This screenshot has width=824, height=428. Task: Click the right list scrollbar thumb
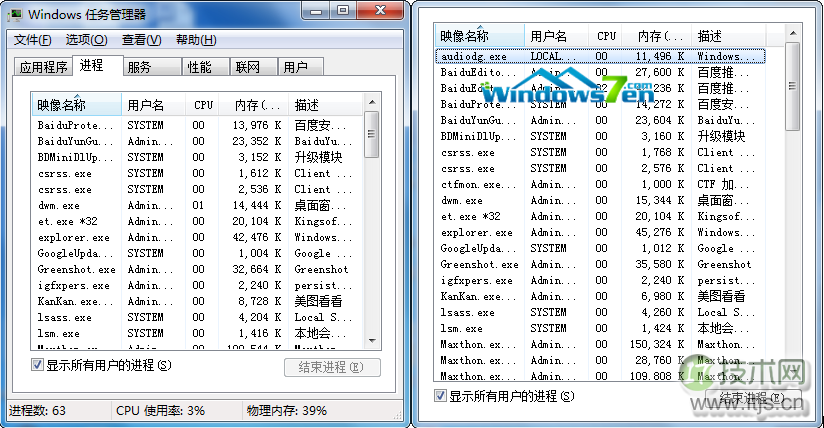[792, 86]
